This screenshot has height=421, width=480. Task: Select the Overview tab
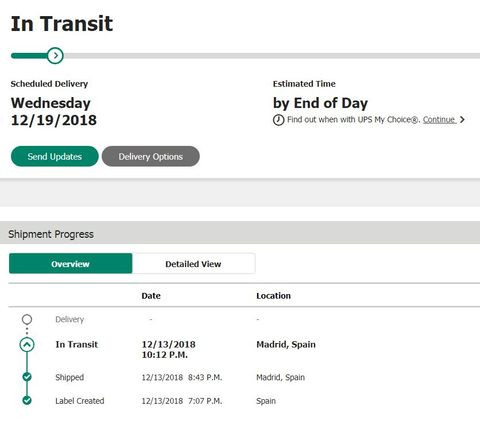71,264
